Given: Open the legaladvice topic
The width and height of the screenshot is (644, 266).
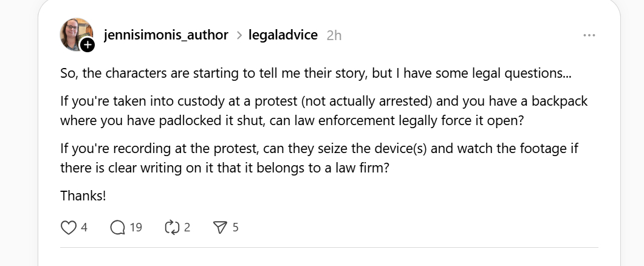Looking at the screenshot, I should click(283, 35).
